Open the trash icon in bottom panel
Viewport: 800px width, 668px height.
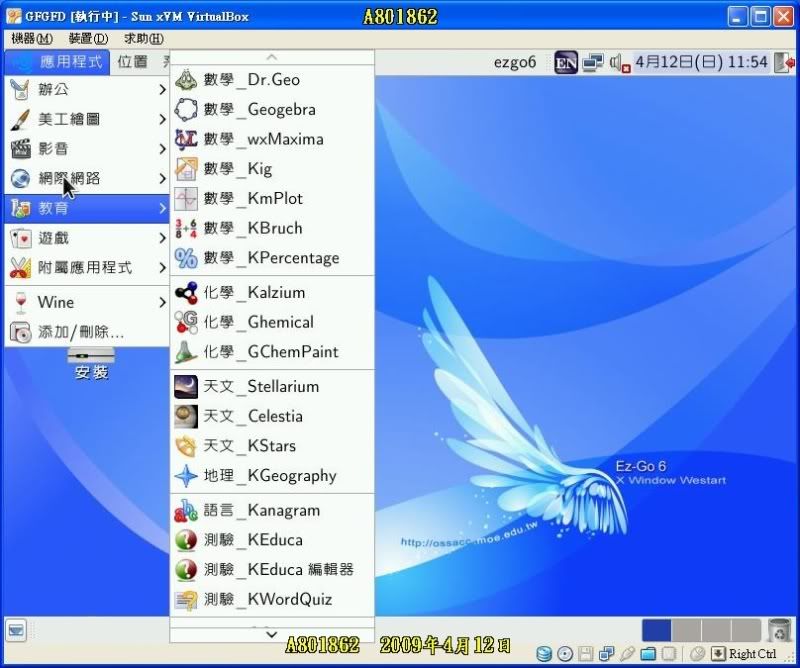click(x=779, y=630)
